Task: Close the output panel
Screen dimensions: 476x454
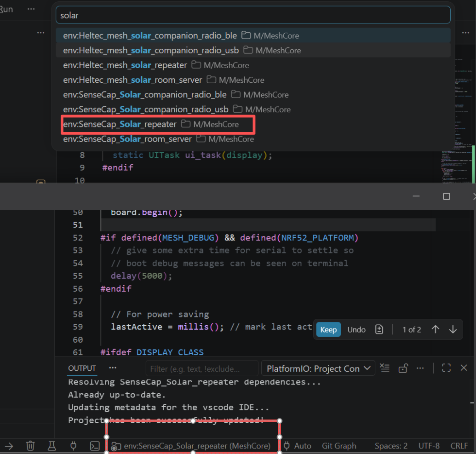Action: [x=464, y=368]
